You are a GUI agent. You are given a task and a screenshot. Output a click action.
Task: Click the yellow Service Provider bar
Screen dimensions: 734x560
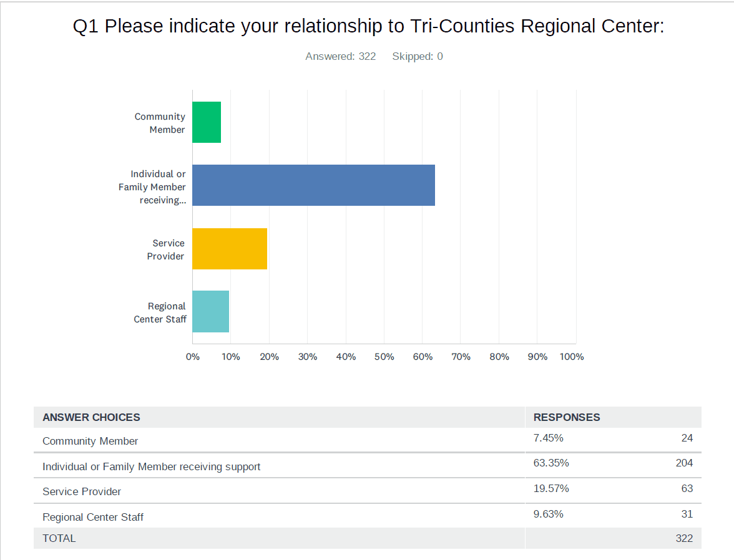pyautogui.click(x=230, y=248)
